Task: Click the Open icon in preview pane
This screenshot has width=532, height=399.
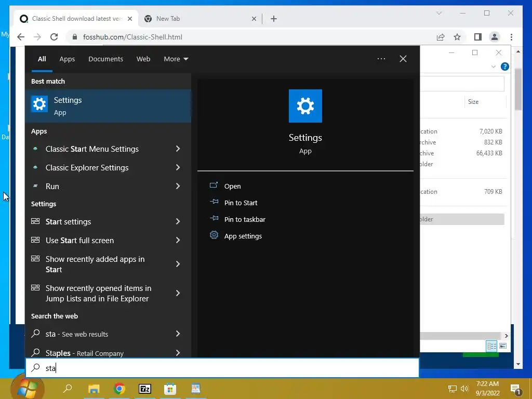Action: point(214,185)
